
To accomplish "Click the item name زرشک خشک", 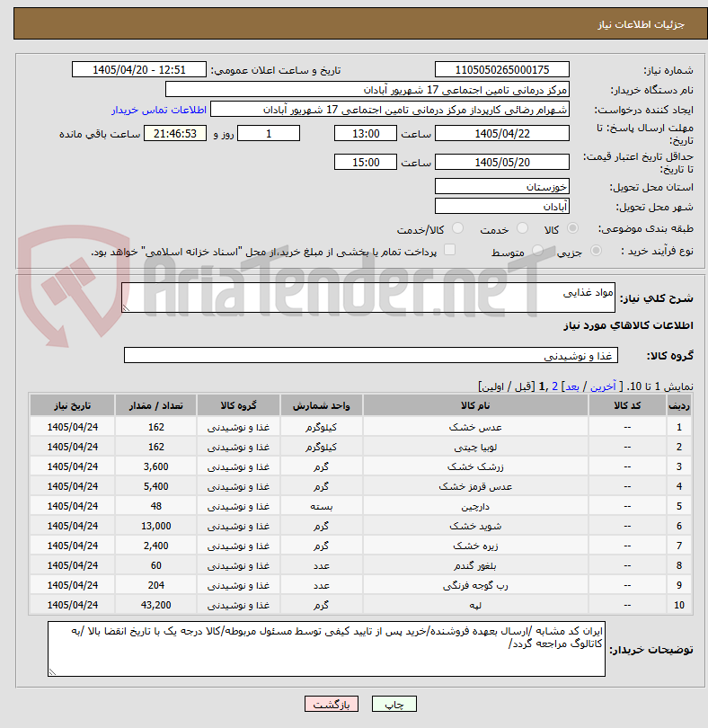I will pyautogui.click(x=475, y=466).
